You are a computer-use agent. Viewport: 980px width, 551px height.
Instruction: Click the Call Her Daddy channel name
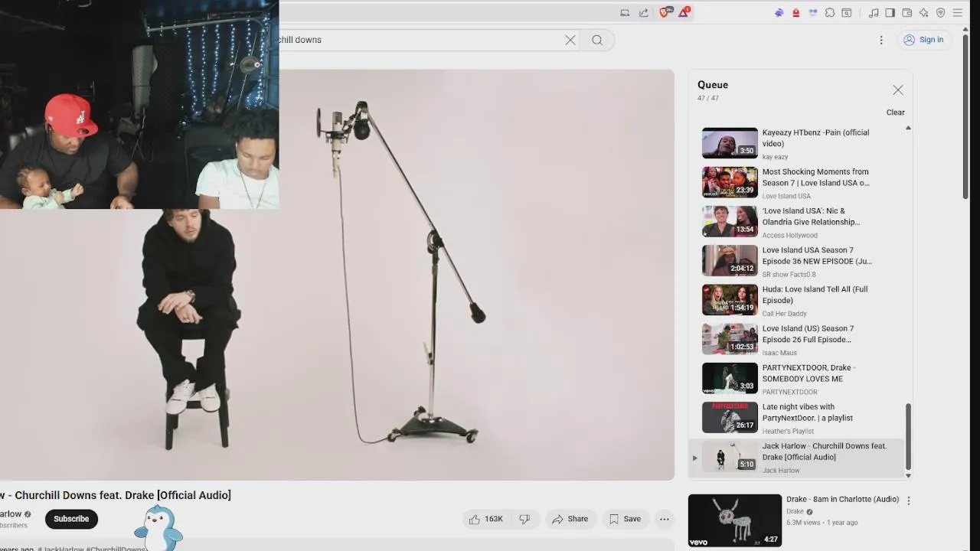coord(785,314)
